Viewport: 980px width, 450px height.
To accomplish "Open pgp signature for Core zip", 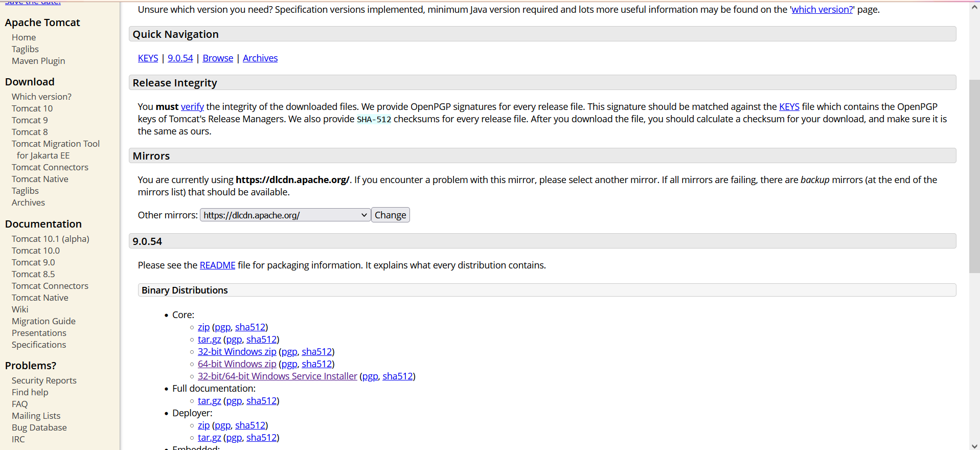I will tap(222, 327).
